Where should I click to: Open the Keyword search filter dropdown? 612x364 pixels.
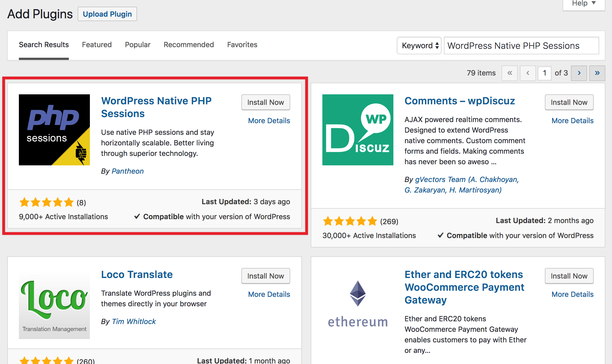419,45
